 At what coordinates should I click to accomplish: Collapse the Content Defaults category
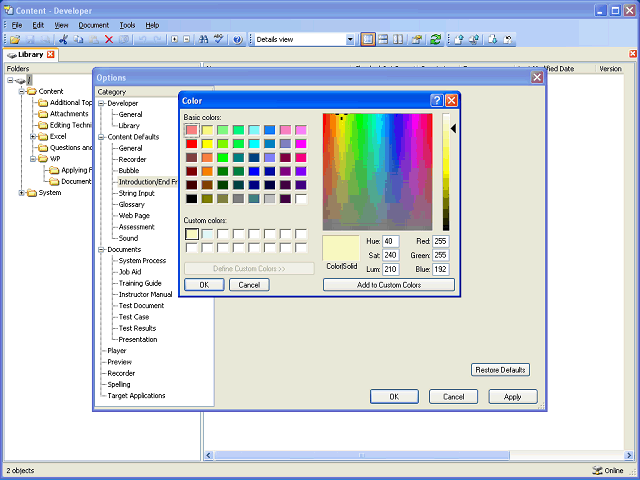[101, 137]
